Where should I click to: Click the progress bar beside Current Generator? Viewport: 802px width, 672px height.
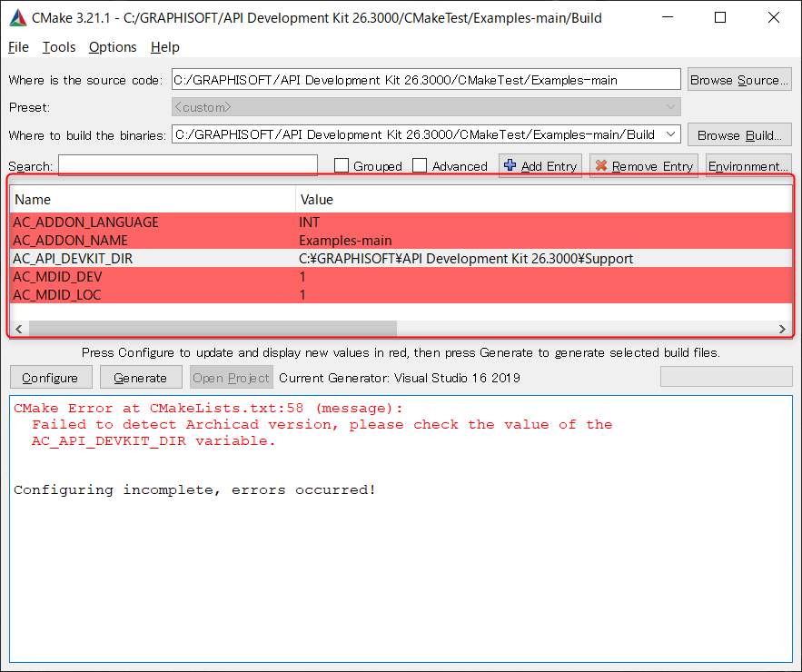coord(727,377)
